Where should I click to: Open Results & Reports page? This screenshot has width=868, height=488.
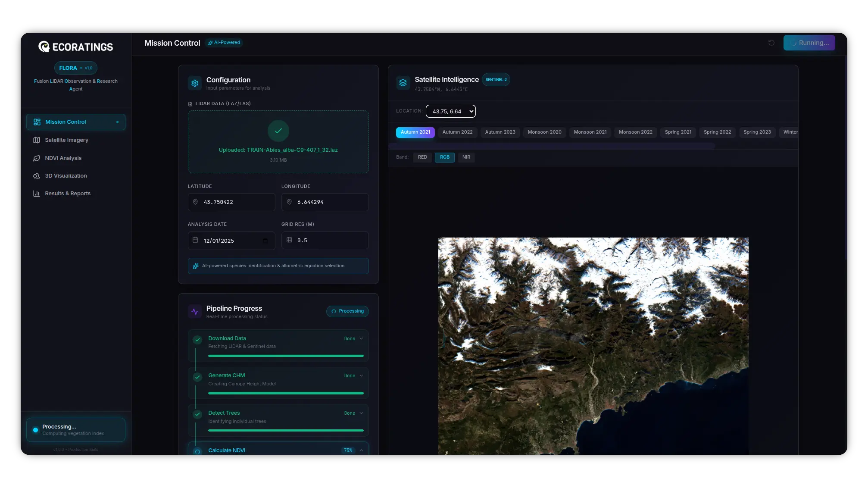click(x=68, y=194)
